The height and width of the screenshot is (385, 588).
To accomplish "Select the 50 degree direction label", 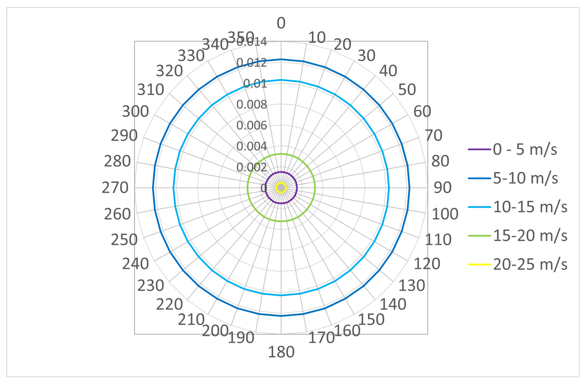I will (x=407, y=90).
